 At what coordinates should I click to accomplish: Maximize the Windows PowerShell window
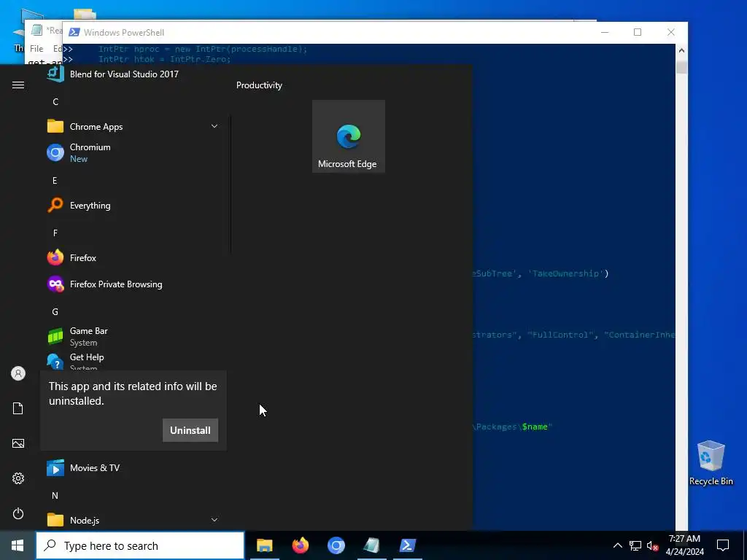tap(638, 32)
